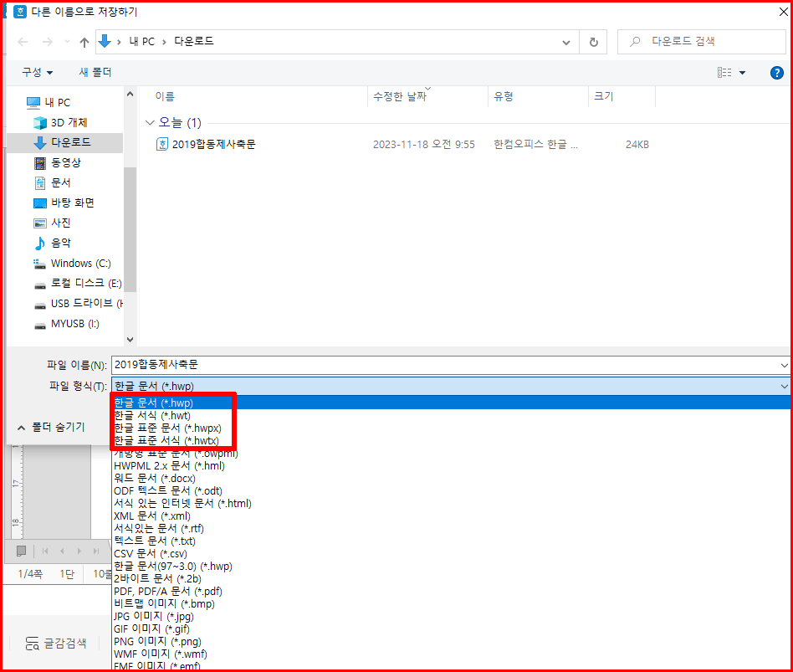
Task: Select 다운로드 in the sidebar
Action: [64, 143]
